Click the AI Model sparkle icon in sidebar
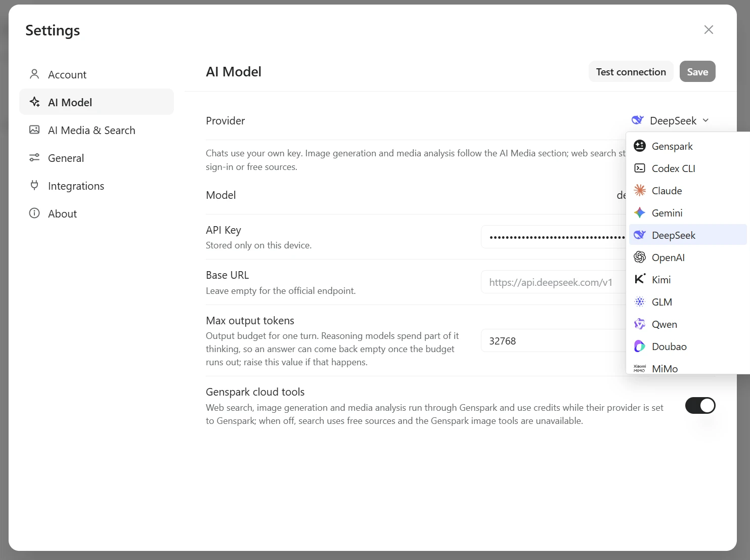The height and width of the screenshot is (560, 750). click(x=34, y=102)
